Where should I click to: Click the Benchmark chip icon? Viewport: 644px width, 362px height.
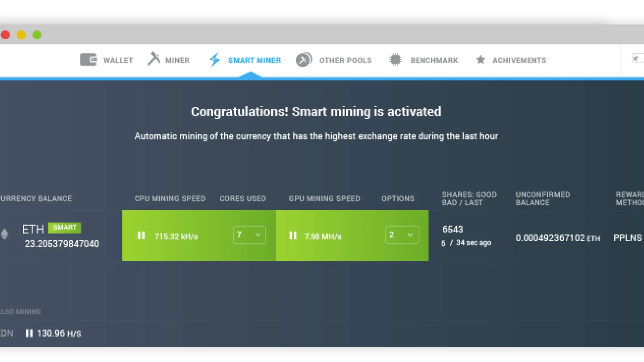tap(395, 59)
